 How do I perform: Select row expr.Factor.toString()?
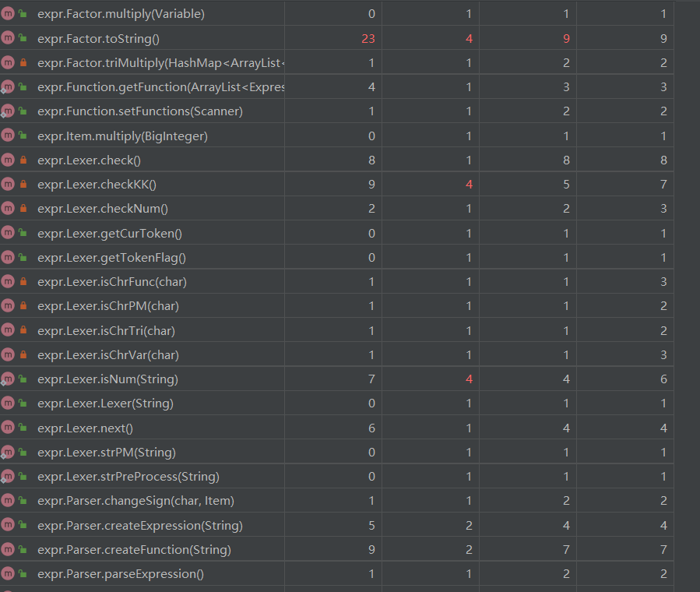click(x=337, y=38)
